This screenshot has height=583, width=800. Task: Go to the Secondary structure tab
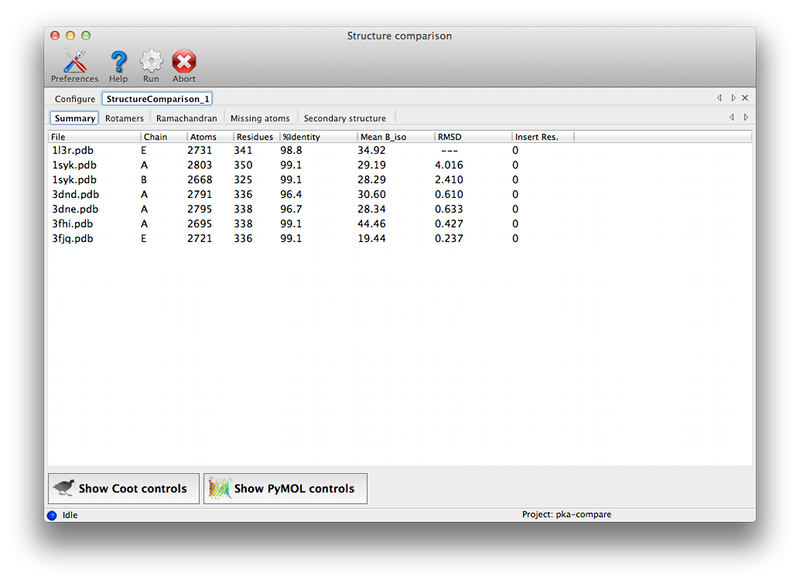click(x=344, y=118)
